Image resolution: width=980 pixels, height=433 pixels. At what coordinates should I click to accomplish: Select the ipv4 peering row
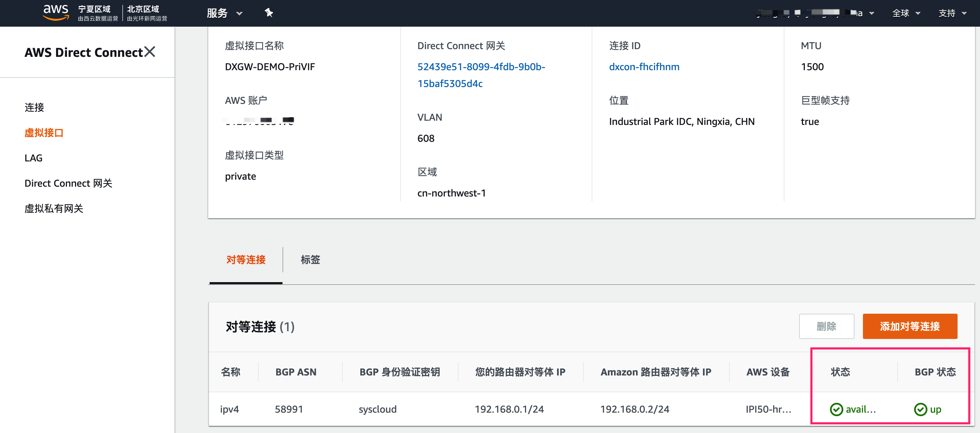click(229, 409)
